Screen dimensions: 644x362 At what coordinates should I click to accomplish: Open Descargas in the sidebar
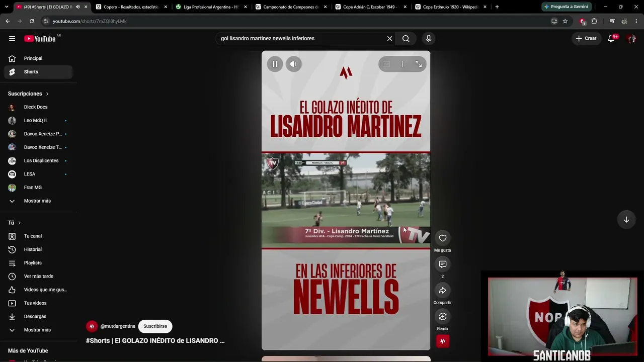coord(38,317)
